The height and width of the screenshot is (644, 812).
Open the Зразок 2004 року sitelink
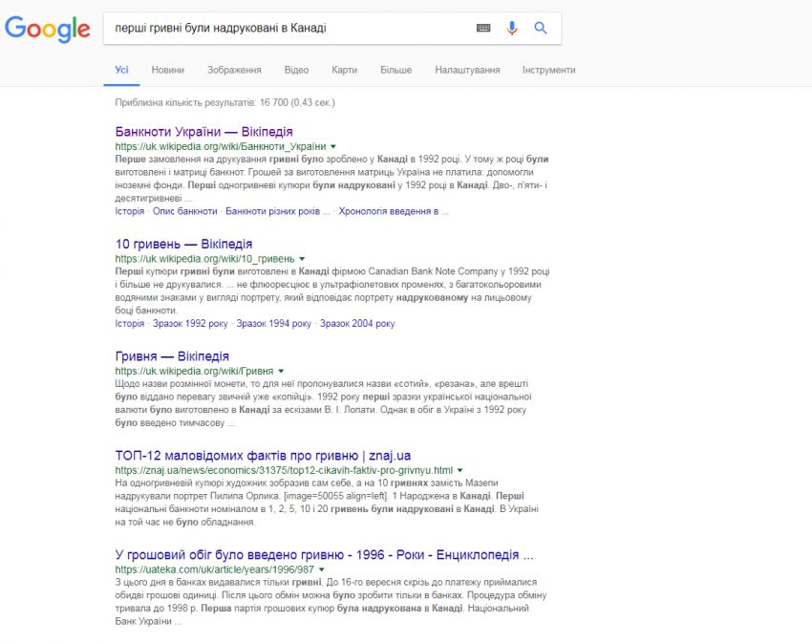pos(357,323)
